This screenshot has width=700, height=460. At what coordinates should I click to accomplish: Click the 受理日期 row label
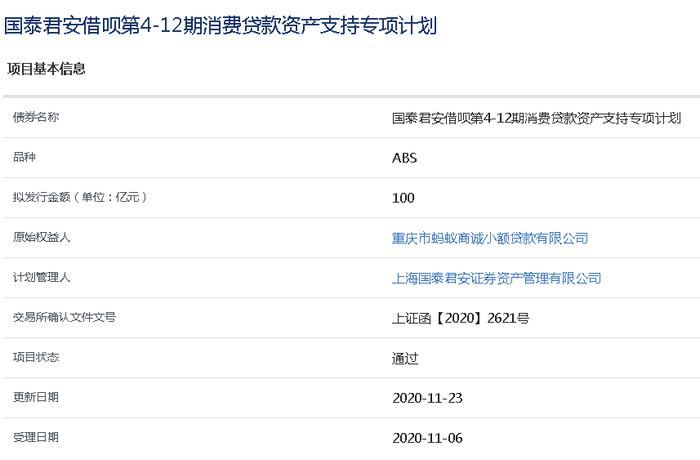click(x=35, y=437)
